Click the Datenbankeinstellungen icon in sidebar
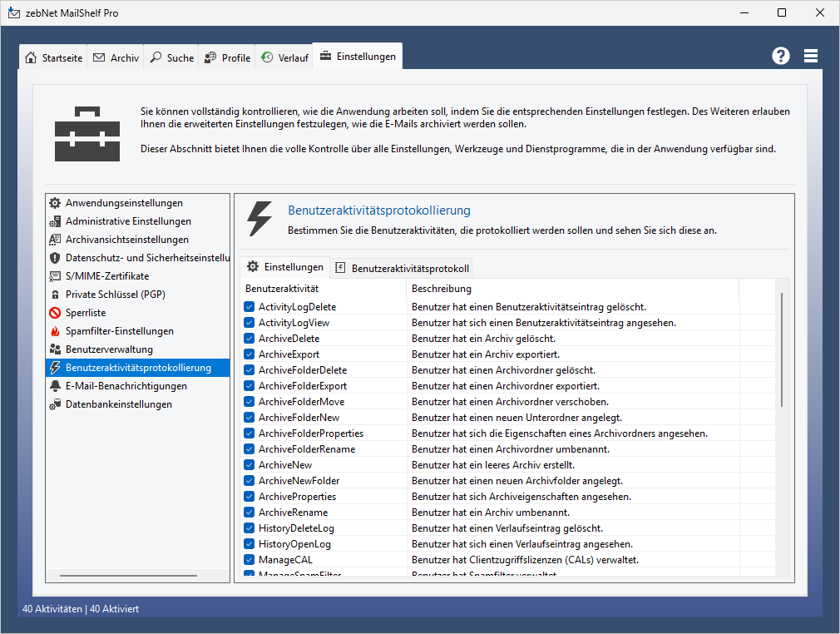This screenshot has height=634, width=840. click(55, 404)
